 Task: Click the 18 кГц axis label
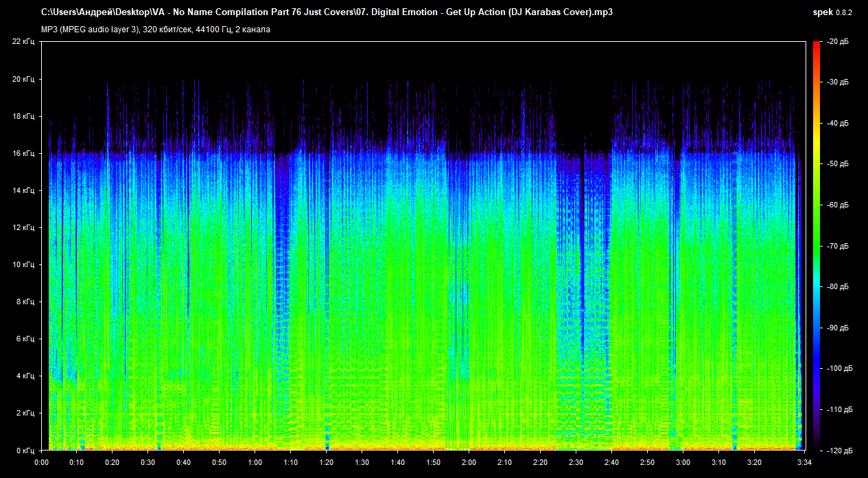click(x=23, y=116)
